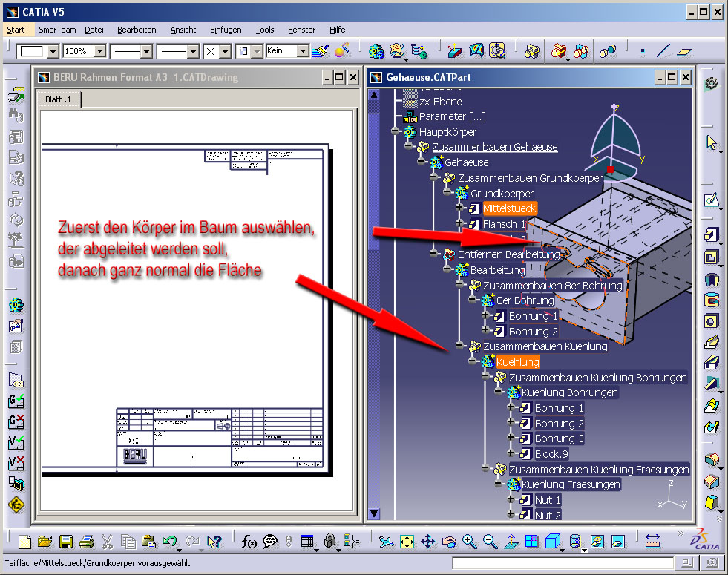This screenshot has height=575, width=728.
Task: Undo the last action
Action: click(170, 542)
